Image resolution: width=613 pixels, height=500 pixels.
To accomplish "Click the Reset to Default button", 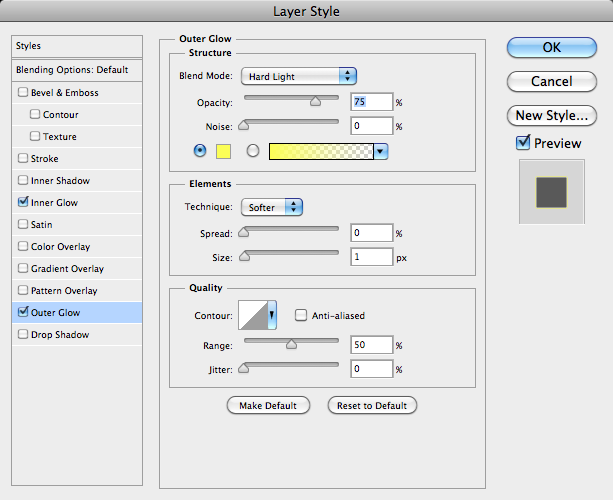I will tap(372, 405).
